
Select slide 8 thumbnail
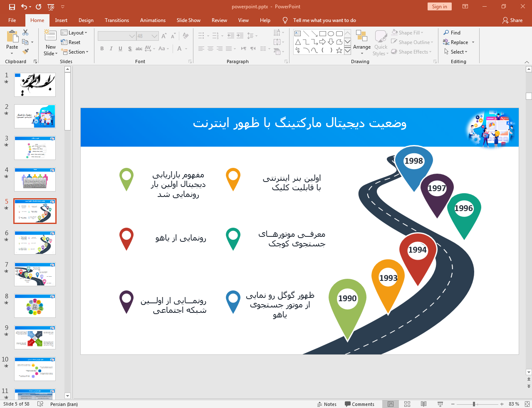[35, 306]
